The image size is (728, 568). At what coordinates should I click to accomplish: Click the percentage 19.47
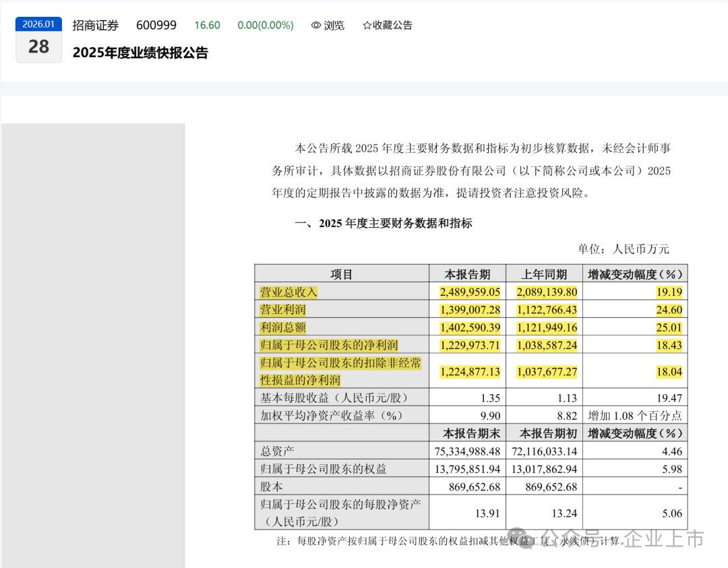[x=669, y=398]
